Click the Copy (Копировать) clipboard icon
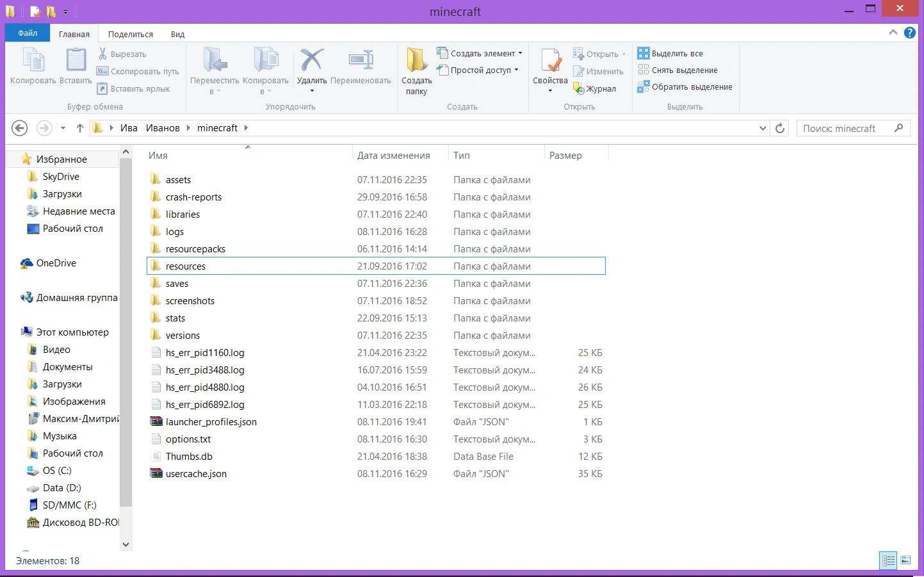This screenshot has height=577, width=924. pyautogui.click(x=33, y=61)
